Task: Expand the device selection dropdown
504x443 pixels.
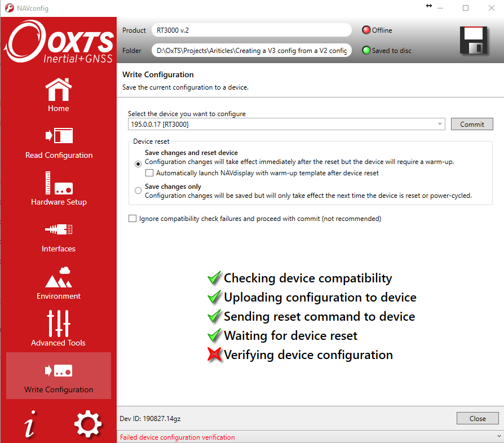Action: (x=440, y=124)
